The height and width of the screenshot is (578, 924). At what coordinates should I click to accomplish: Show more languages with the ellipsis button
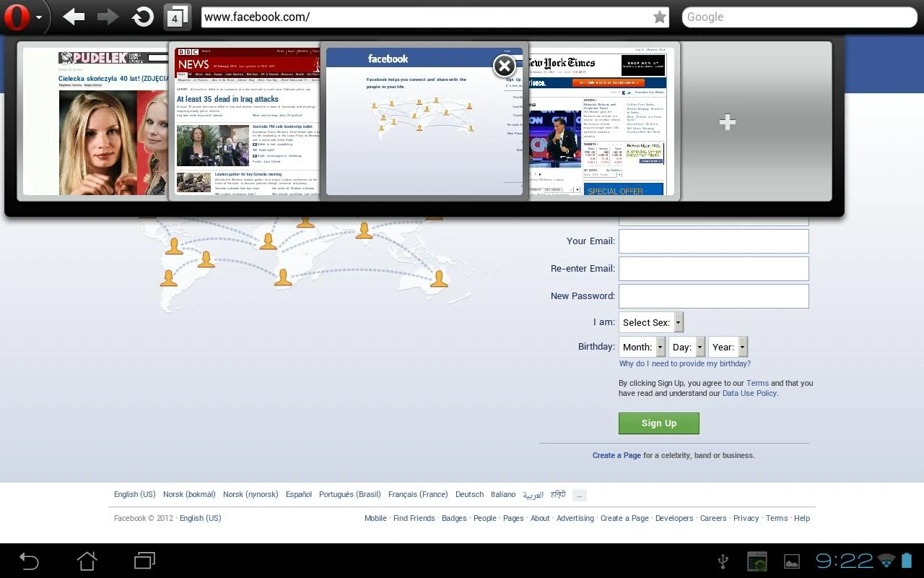tap(580, 496)
